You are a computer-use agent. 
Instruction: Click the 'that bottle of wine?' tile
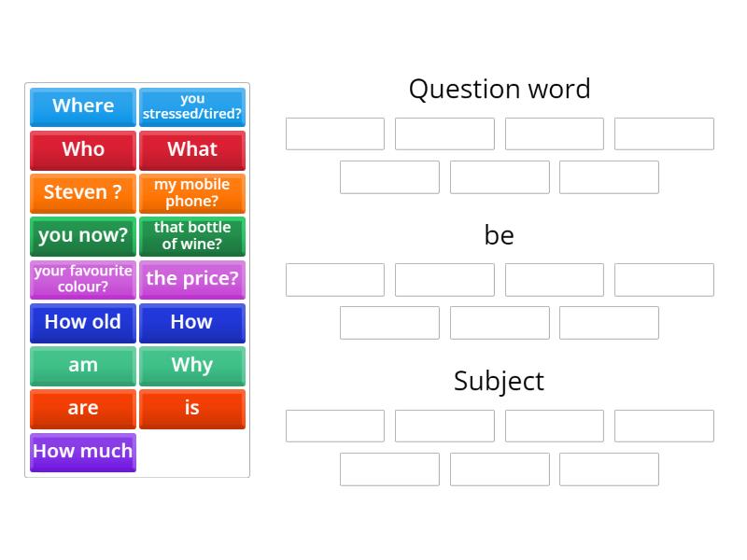click(x=192, y=236)
